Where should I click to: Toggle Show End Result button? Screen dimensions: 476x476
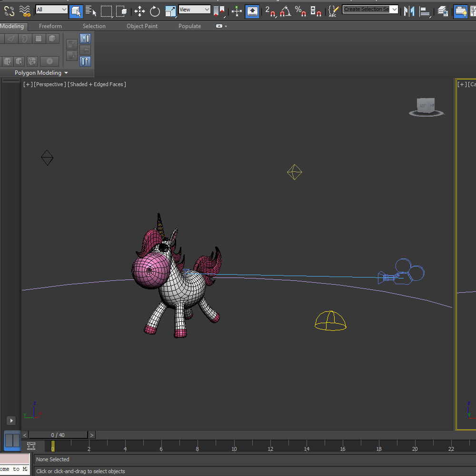coord(85,39)
